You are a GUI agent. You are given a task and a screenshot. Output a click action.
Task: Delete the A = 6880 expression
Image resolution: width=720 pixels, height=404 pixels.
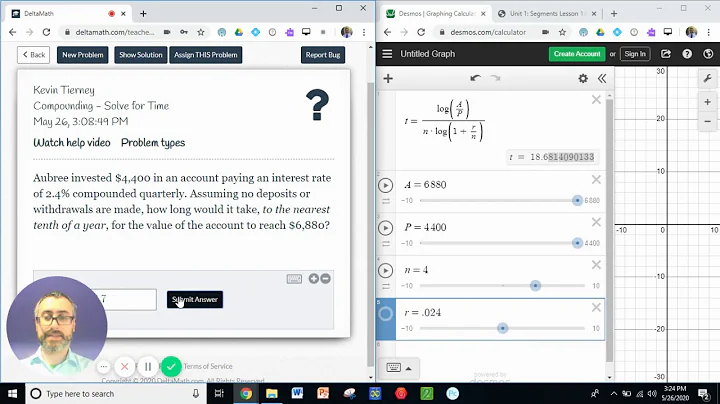pyautogui.click(x=596, y=180)
